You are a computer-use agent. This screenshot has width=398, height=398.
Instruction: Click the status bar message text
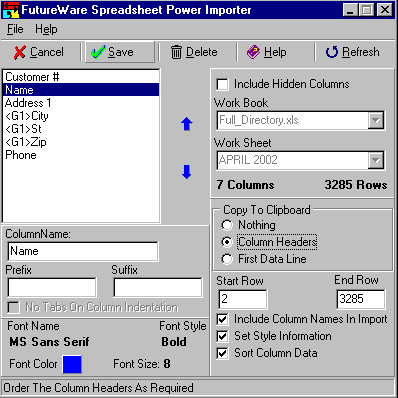(x=98, y=388)
